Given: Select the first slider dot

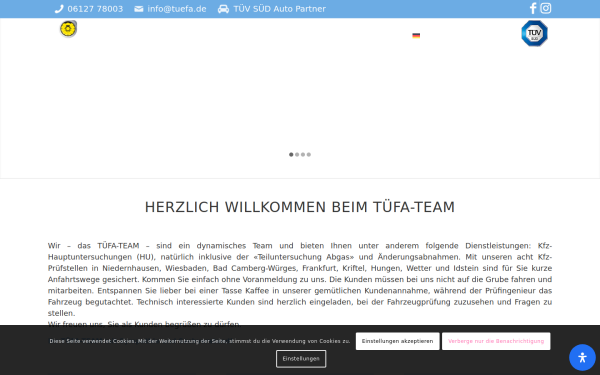Looking at the screenshot, I should coord(291,155).
